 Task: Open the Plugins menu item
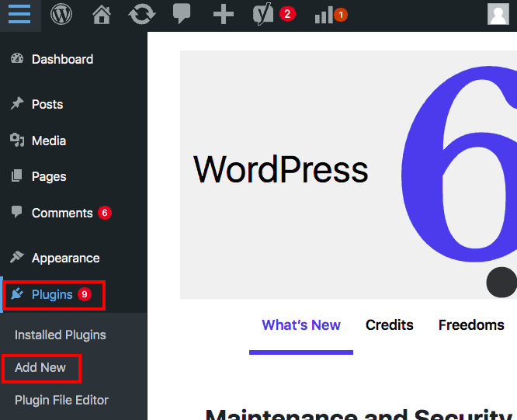click(x=52, y=295)
